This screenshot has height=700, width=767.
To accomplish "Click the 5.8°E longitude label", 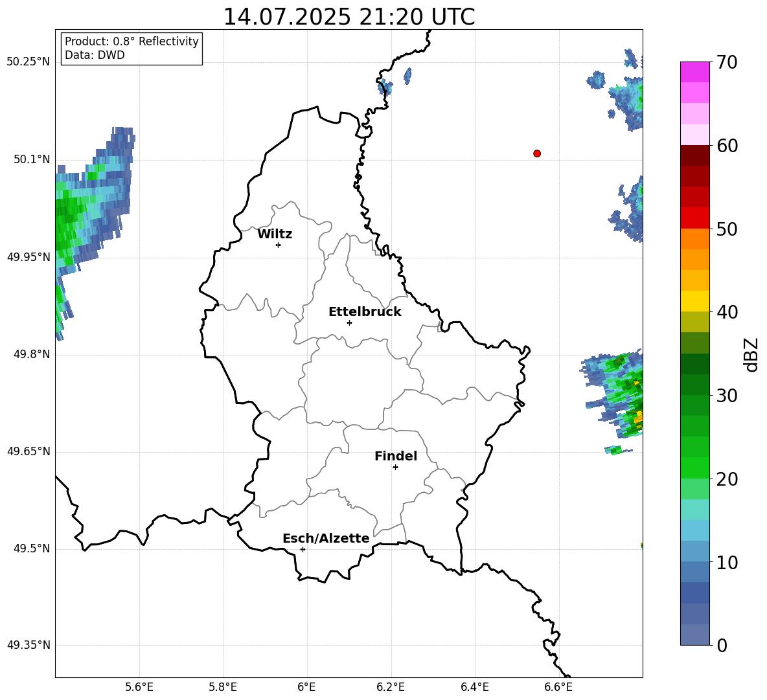I will point(223,687).
